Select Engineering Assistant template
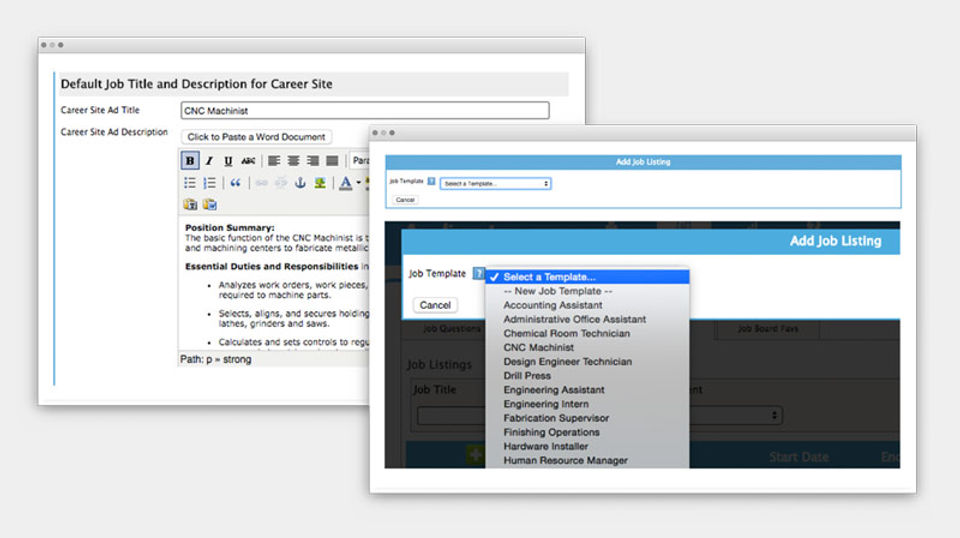Viewport: 960px width, 538px height. [587, 390]
